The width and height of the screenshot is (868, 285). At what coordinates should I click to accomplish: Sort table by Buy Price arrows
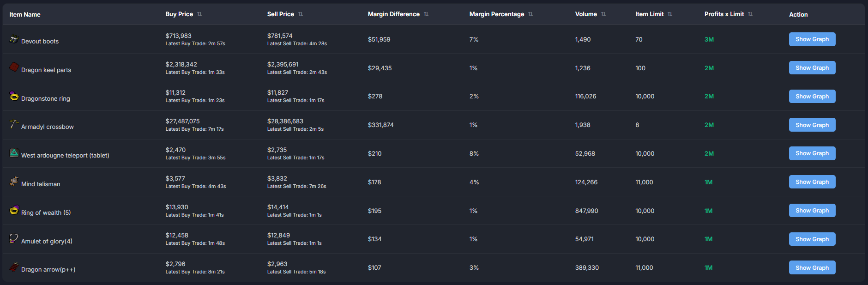tap(199, 14)
